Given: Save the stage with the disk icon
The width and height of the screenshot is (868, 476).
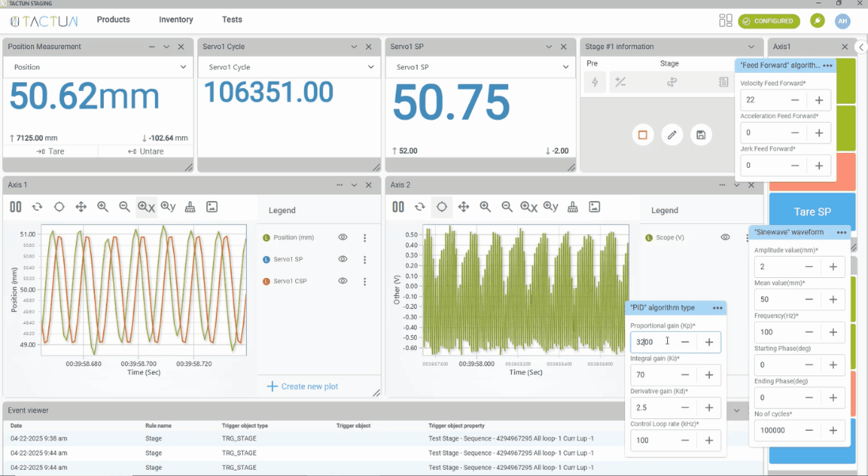Looking at the screenshot, I should click(700, 135).
